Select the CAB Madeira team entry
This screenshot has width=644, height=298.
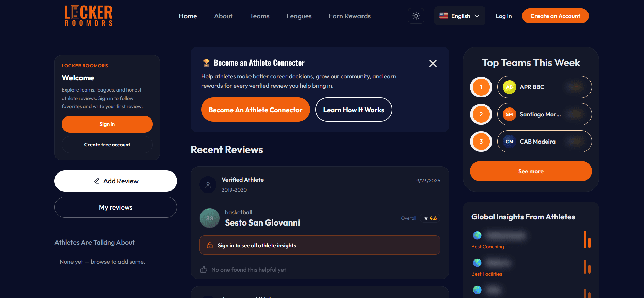(545, 142)
